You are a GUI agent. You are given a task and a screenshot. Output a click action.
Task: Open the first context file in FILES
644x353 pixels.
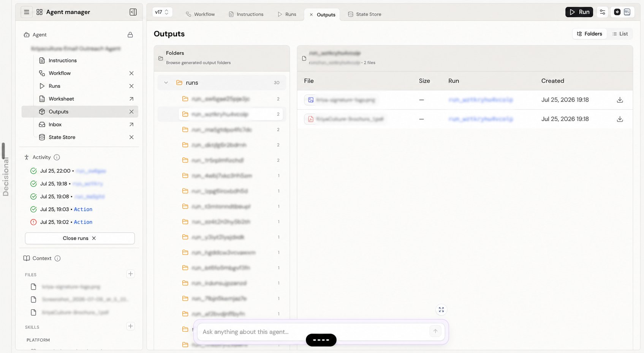[71, 287]
